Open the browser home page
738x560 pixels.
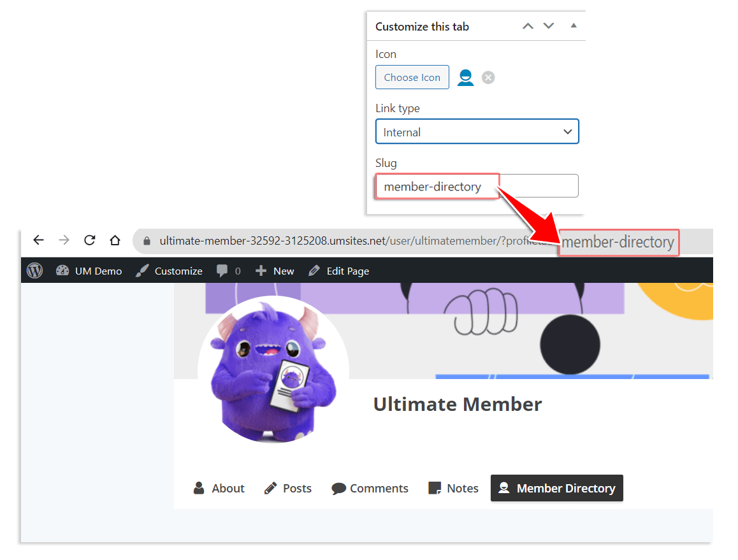[115, 240]
